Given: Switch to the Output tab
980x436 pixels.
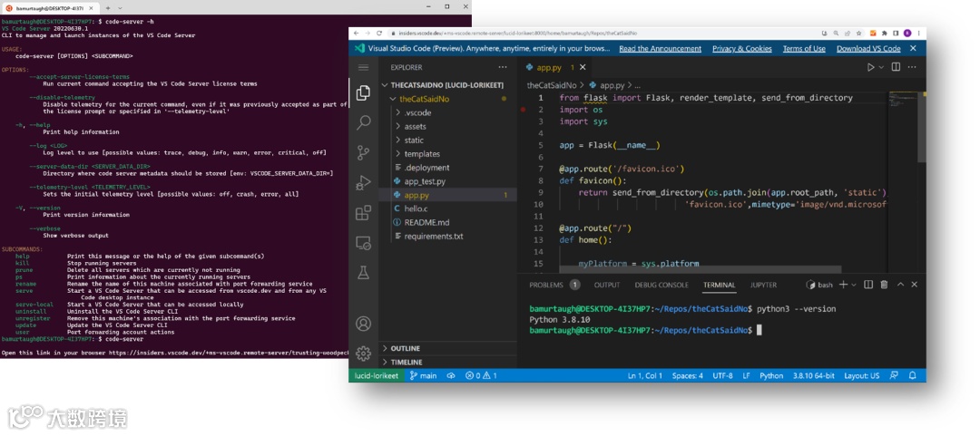Looking at the screenshot, I should 607,285.
